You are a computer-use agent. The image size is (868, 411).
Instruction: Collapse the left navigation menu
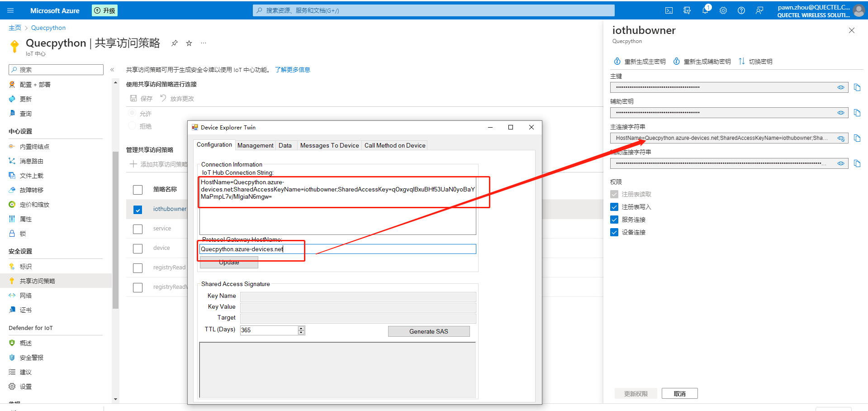pos(112,70)
